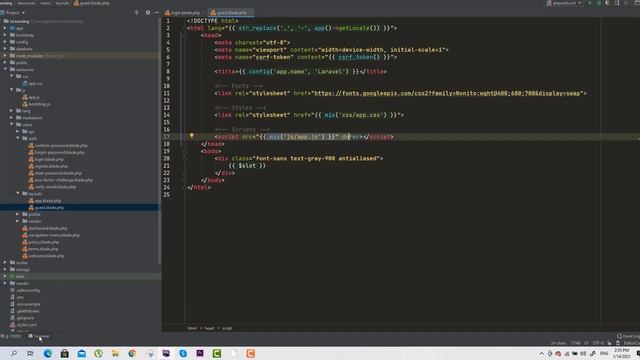Screen dimensions: 640x360
Task: Show hidden system tray icons
Action: point(542,353)
